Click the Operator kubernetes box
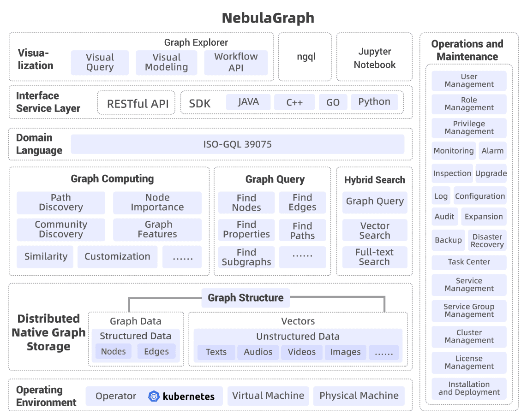Image resolution: width=527 pixels, height=420 pixels. tap(154, 396)
